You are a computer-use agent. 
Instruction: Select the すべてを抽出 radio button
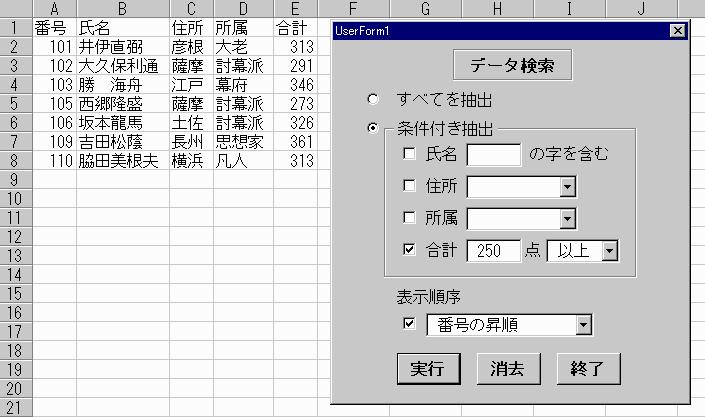point(374,99)
